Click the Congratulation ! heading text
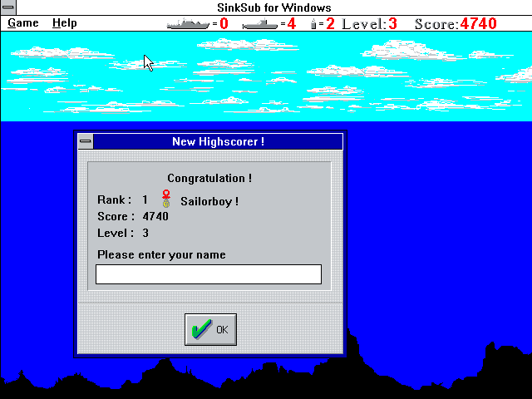Viewport: 532px width, 399px height. click(209, 178)
